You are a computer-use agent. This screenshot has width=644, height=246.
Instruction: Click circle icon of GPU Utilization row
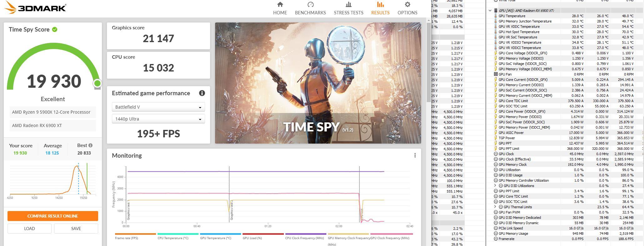496,170
